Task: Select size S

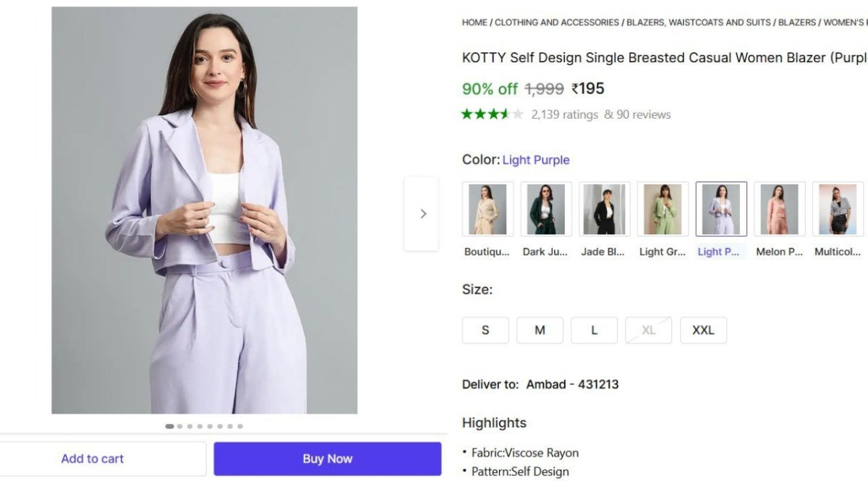Action: click(485, 330)
